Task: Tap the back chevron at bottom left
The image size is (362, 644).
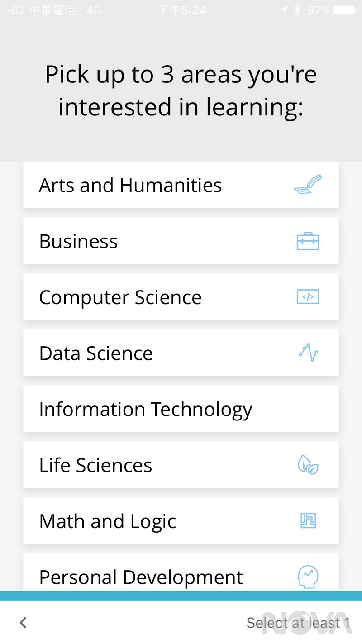Action: (x=23, y=622)
